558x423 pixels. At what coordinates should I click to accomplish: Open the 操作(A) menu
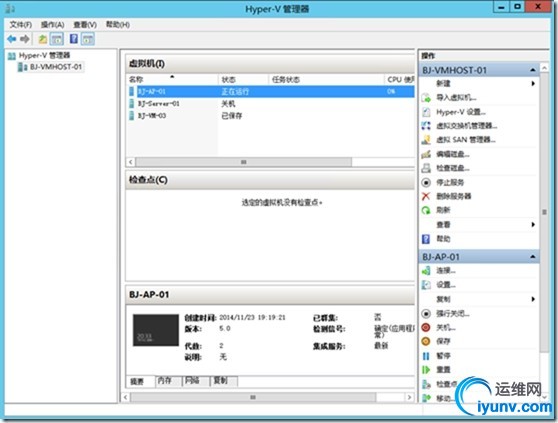click(x=52, y=25)
